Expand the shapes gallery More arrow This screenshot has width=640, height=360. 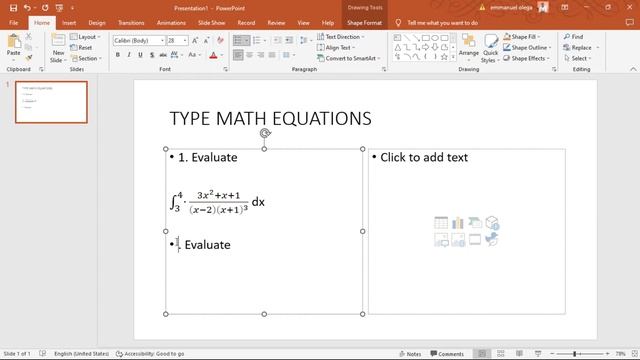(x=453, y=57)
